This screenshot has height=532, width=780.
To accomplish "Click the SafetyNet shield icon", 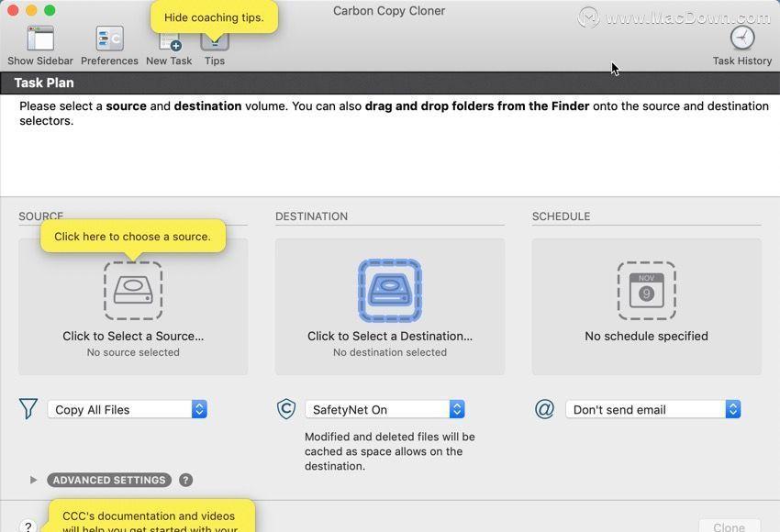I will (x=286, y=409).
